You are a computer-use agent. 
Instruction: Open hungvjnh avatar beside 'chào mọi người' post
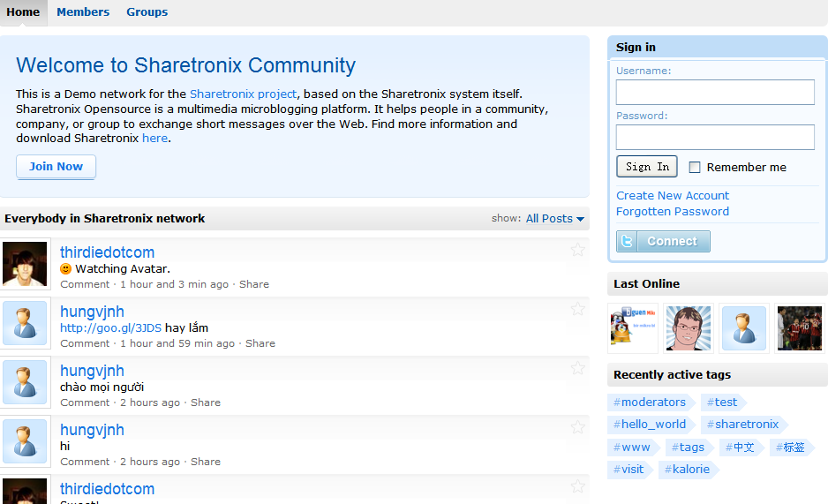[25, 382]
